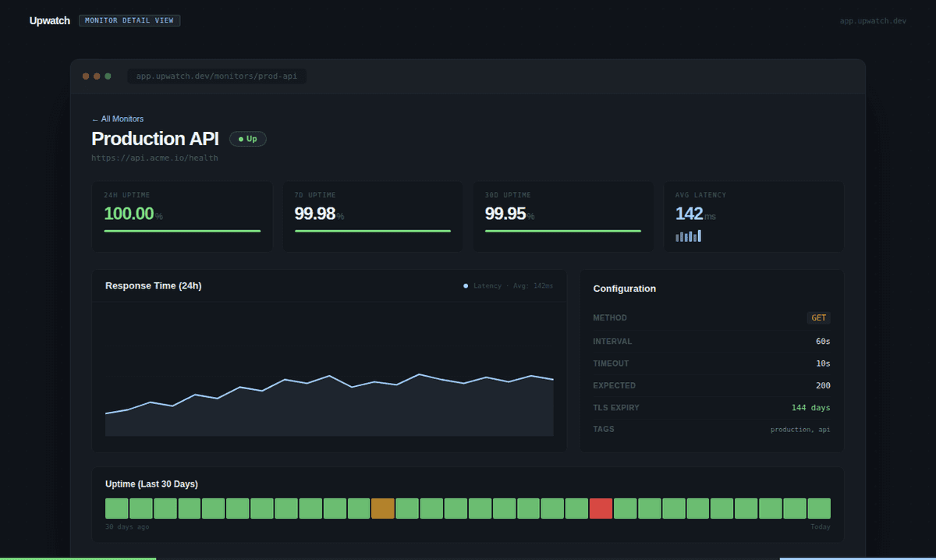The width and height of the screenshot is (936, 560).
Task: Click the GET method badge in Configuration
Action: tap(818, 317)
